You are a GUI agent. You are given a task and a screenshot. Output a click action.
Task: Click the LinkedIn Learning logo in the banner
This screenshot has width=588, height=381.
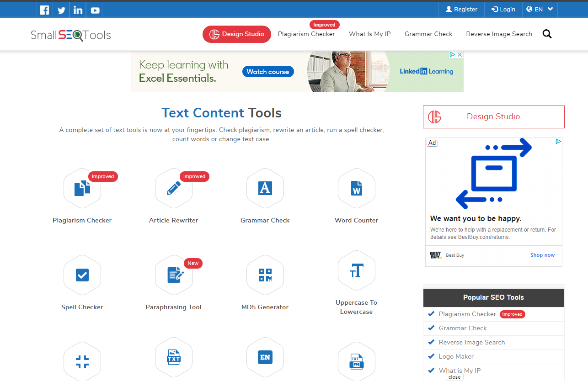427,71
